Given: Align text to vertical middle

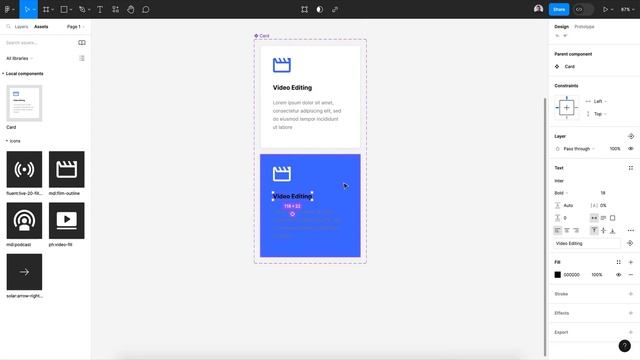Looking at the screenshot, I should [603, 231].
